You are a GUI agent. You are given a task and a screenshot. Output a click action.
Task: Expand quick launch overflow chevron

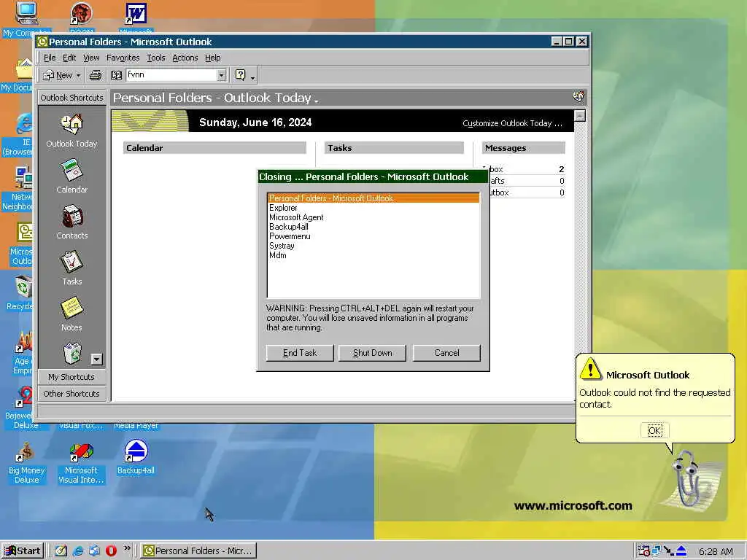coord(127,548)
